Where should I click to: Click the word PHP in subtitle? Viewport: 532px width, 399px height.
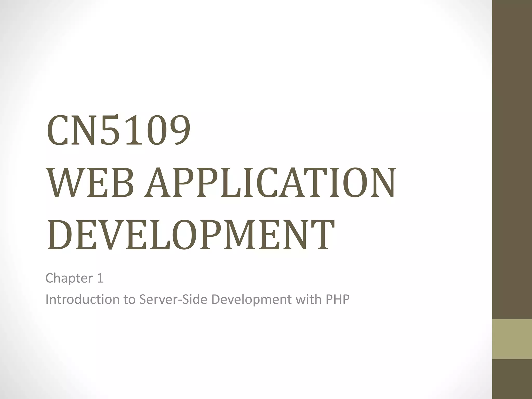tap(337, 299)
